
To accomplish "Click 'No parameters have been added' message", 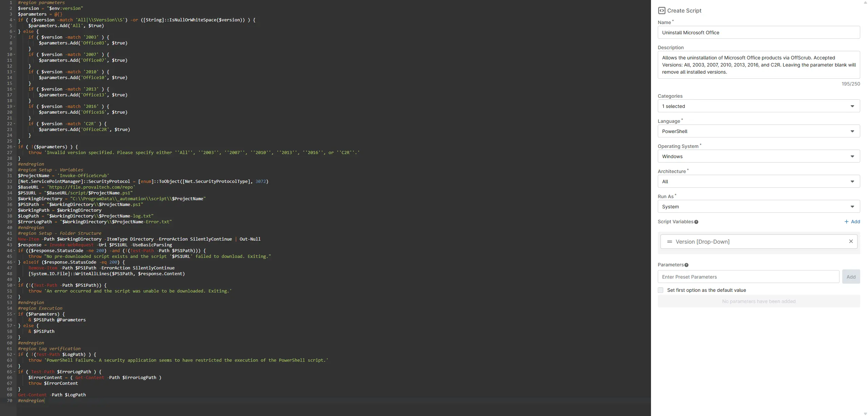I will 758,301.
